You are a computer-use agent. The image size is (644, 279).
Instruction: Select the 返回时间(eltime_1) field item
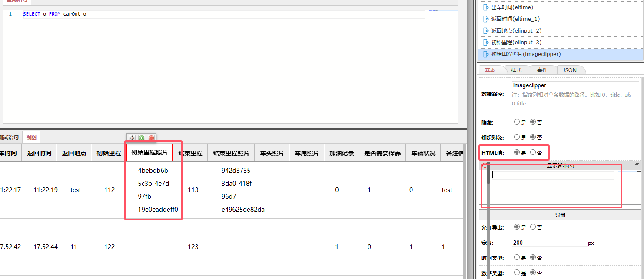(560, 19)
